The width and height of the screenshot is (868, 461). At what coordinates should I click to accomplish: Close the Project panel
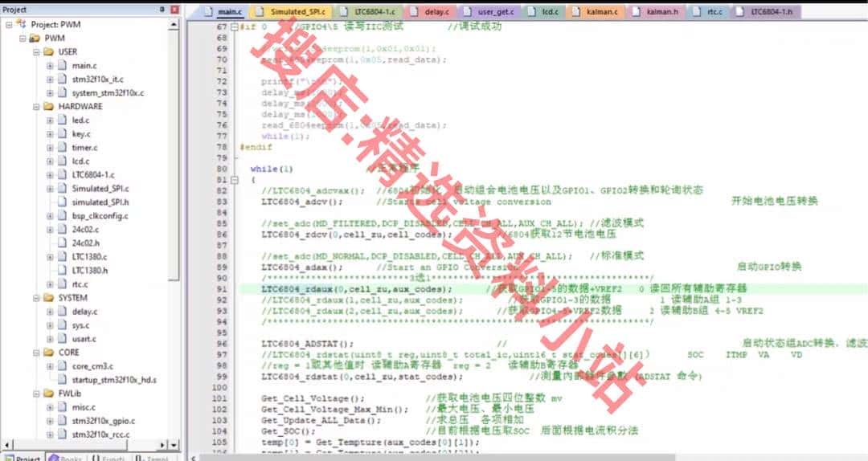(x=174, y=10)
